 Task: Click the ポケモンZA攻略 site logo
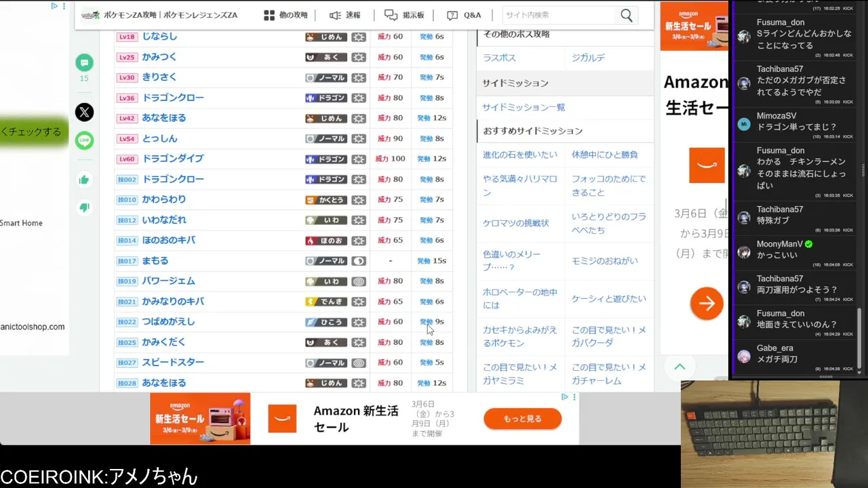point(159,15)
